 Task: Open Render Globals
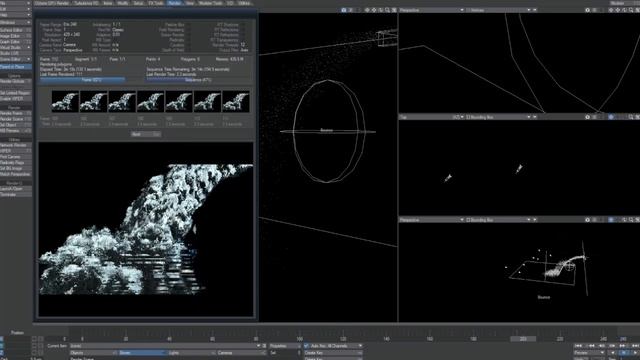point(16,82)
